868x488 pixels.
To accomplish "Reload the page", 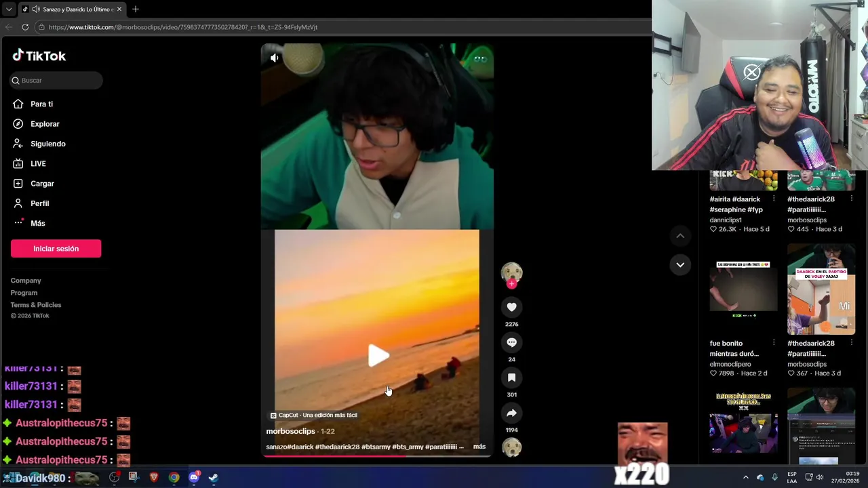I will tap(25, 27).
